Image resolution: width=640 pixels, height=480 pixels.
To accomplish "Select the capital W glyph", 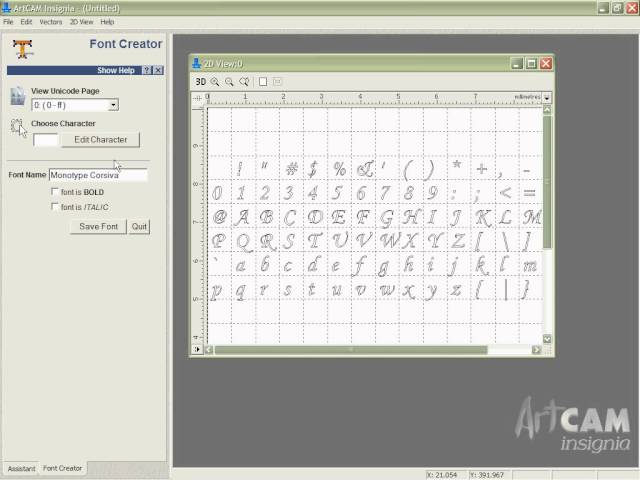I will [389, 240].
